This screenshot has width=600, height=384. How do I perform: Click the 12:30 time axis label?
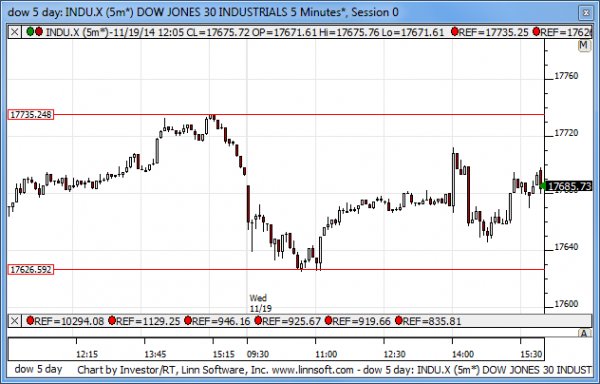click(395, 354)
